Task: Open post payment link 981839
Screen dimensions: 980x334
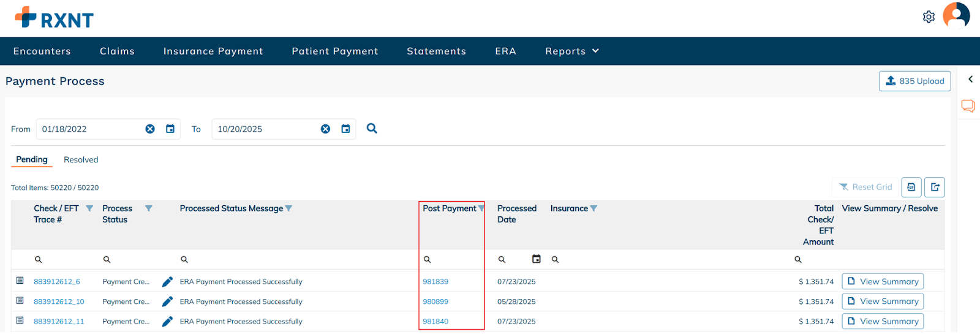Action: [x=435, y=282]
